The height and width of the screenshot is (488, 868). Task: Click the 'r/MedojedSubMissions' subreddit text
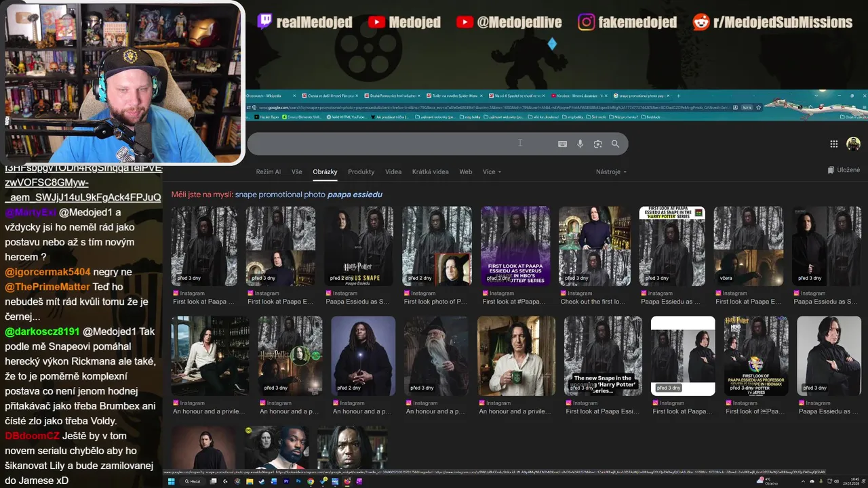click(x=783, y=22)
